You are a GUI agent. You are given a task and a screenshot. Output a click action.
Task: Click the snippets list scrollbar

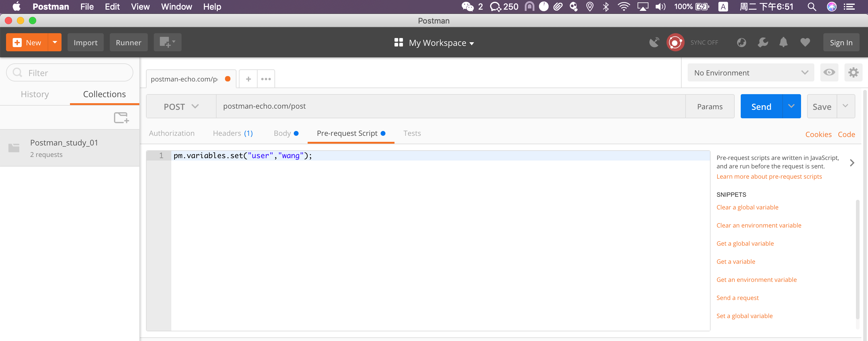pos(857,260)
